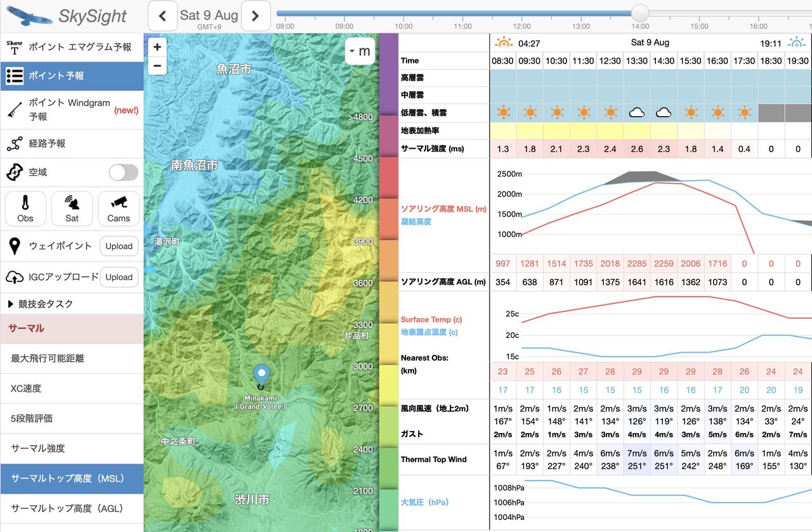Image resolution: width=812 pixels, height=532 pixels.
Task: Click the 12:30 time column header
Action: coord(610,61)
